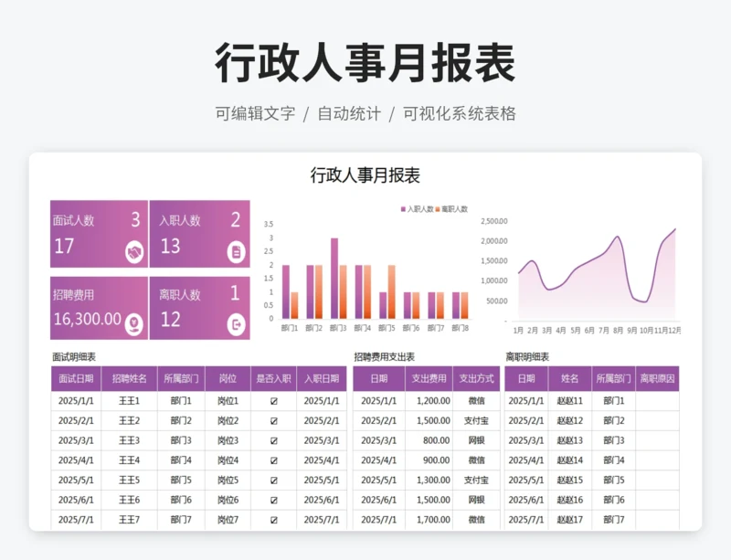
Task: Click the 部门1 axis label in bar chart
Action: pos(290,328)
